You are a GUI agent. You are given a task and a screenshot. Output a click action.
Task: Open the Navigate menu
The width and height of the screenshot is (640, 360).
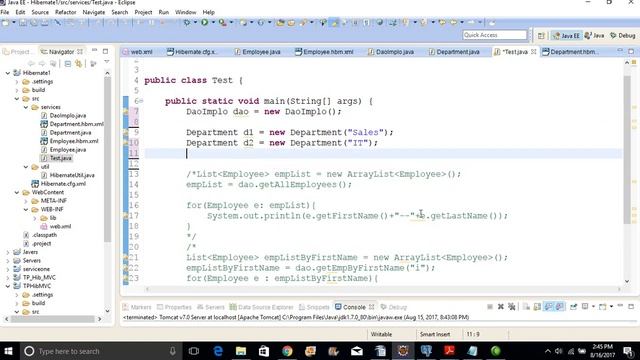coord(93,12)
